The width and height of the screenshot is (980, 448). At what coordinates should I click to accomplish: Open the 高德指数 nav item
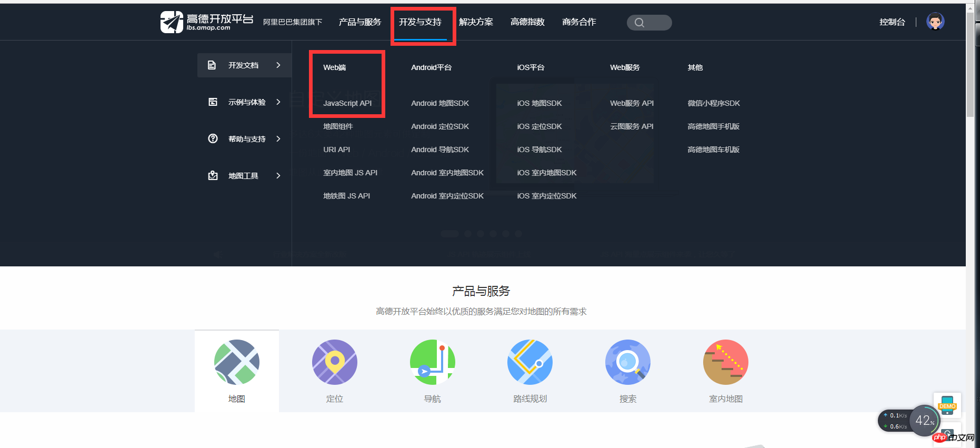(527, 22)
